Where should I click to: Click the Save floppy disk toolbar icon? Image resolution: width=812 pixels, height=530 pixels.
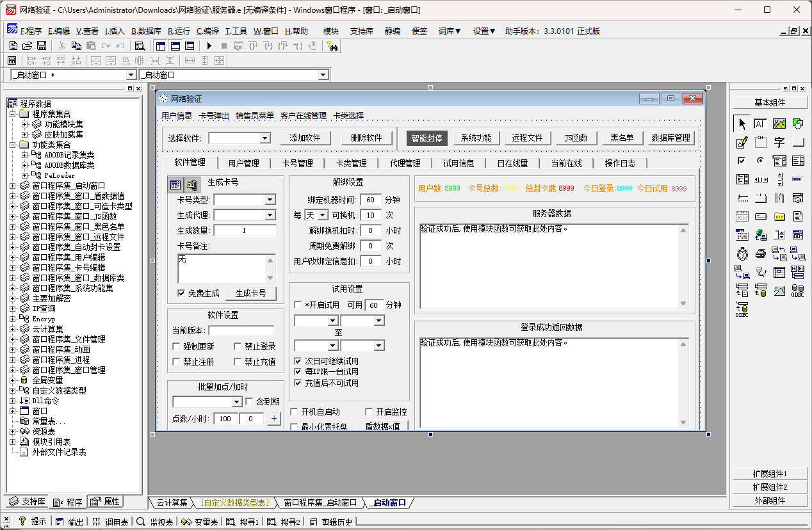coord(42,45)
